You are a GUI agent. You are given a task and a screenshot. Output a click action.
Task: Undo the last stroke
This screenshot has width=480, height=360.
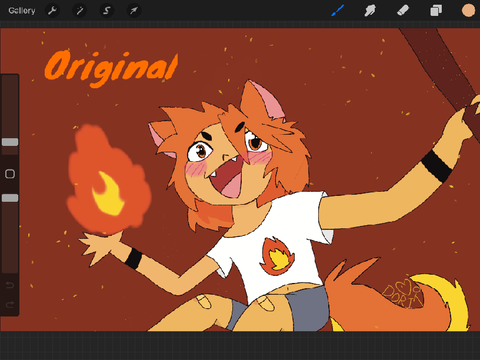10,285
